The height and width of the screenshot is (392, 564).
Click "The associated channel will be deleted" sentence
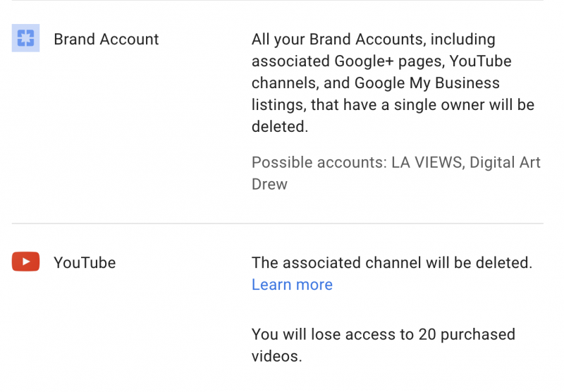(x=391, y=263)
